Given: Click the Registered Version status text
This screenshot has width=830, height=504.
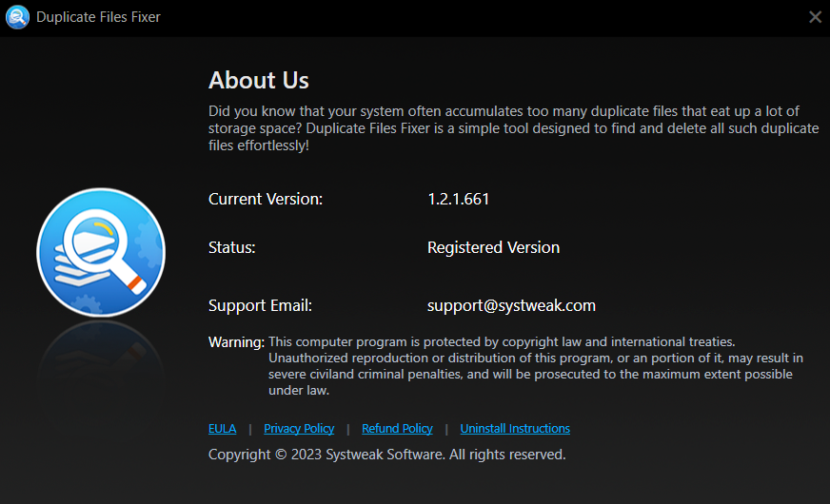Looking at the screenshot, I should [493, 247].
